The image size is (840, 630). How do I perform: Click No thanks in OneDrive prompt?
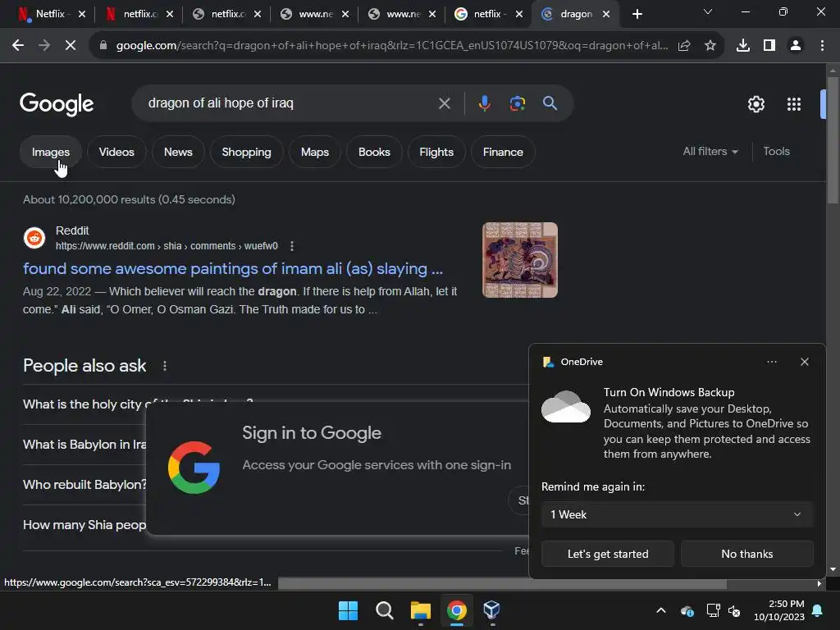[746, 554]
